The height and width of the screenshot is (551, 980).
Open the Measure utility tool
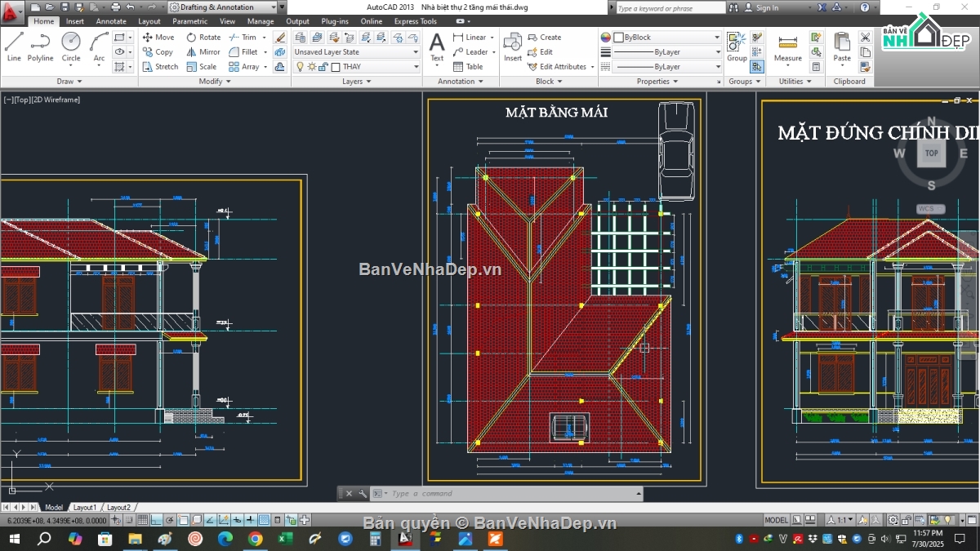click(787, 47)
